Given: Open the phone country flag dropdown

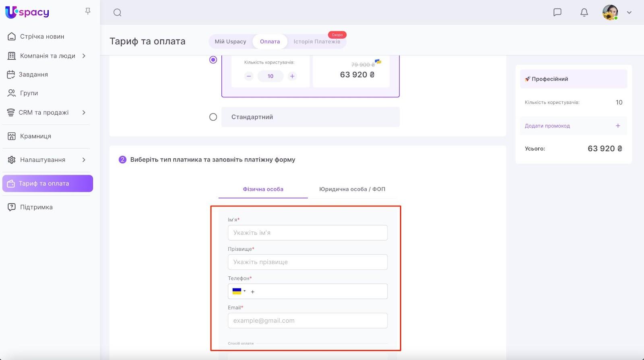Looking at the screenshot, I should (239, 291).
